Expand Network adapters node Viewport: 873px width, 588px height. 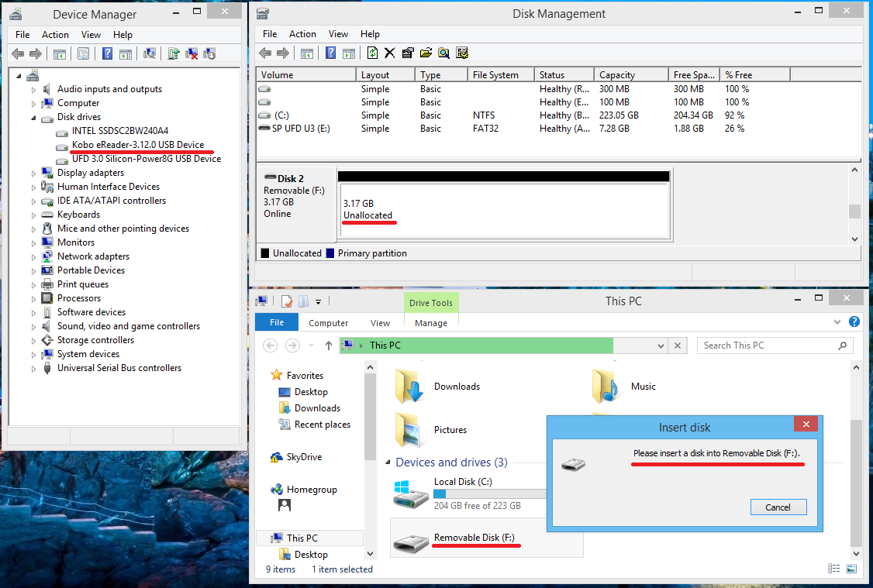coord(33,257)
